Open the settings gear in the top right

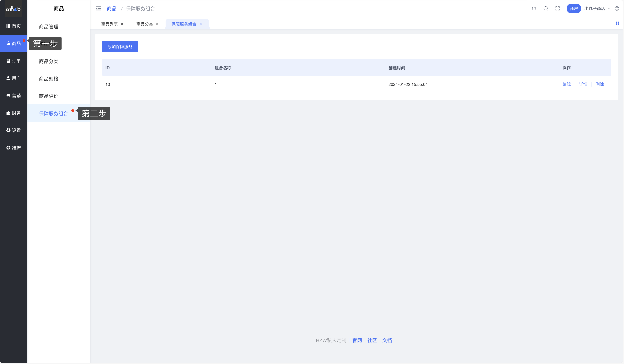617,8
